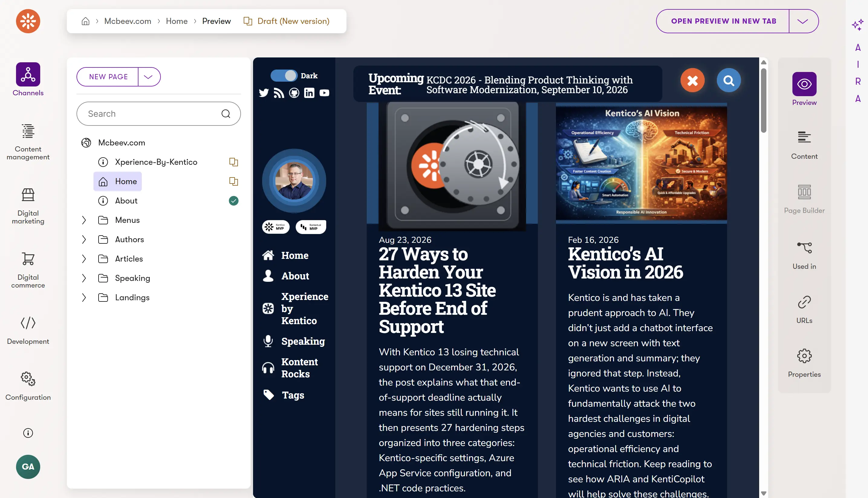Open RSS feed icon in preview
Image resolution: width=868 pixels, height=498 pixels.
pyautogui.click(x=279, y=93)
